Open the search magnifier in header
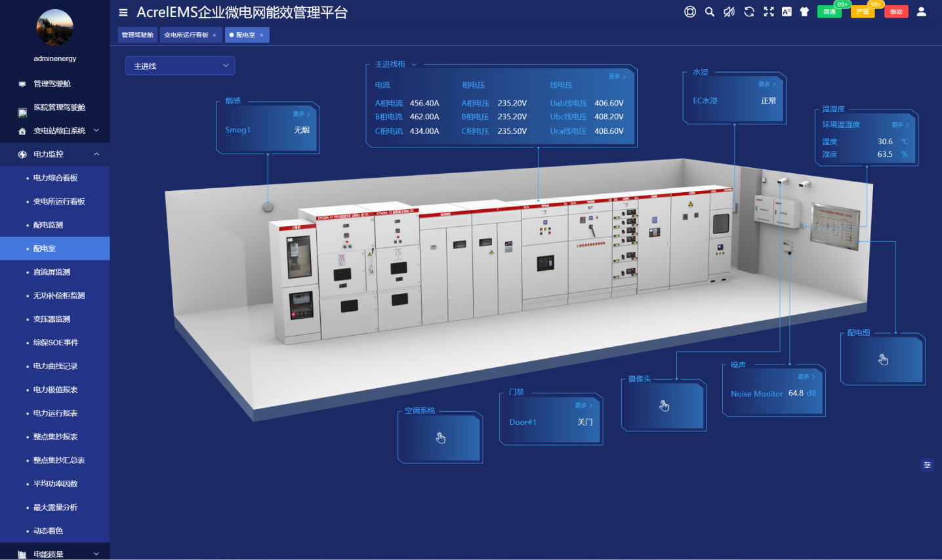This screenshot has width=942, height=560. click(x=709, y=12)
